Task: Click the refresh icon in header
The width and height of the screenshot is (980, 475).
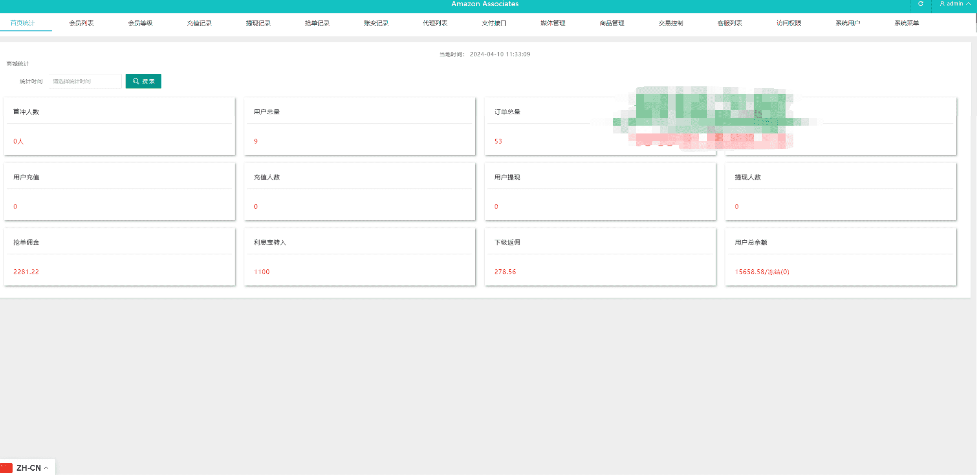Action: [920, 4]
